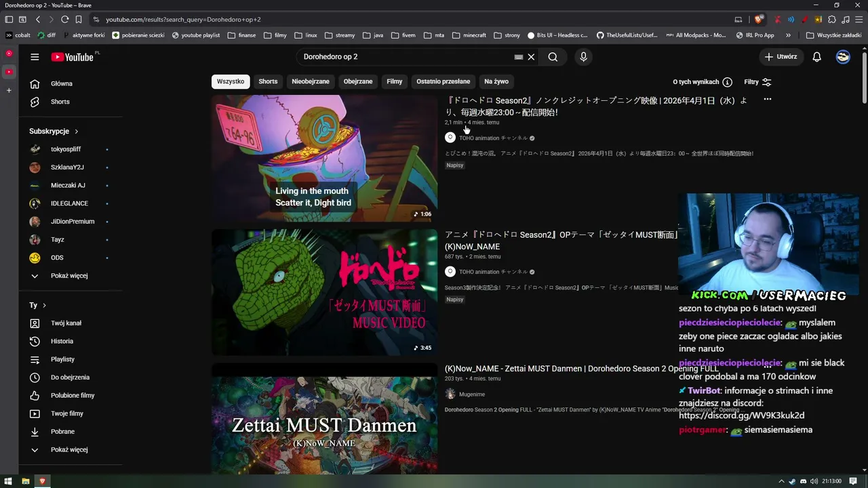Select the Wszystko filter chip
Viewport: 868px width, 488px height.
click(x=231, y=81)
